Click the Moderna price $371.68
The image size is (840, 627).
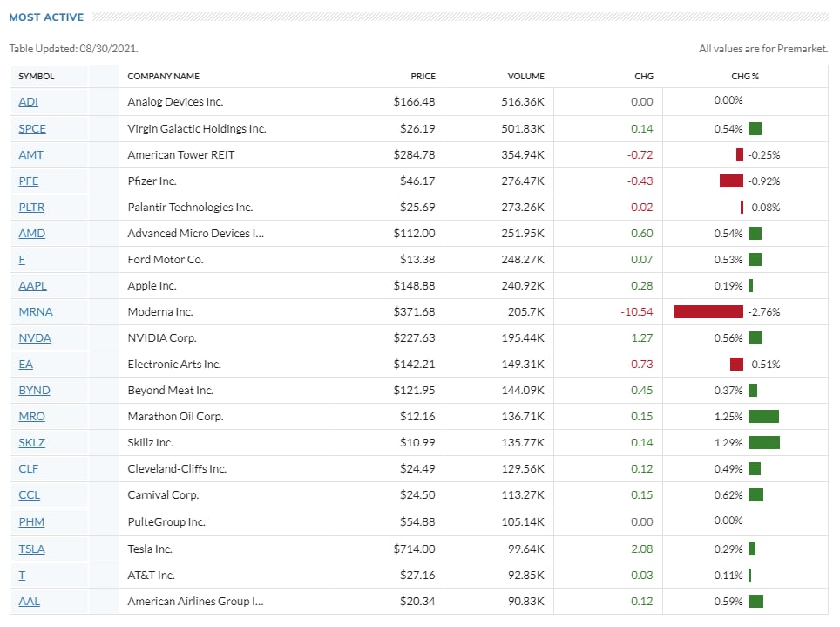point(414,312)
